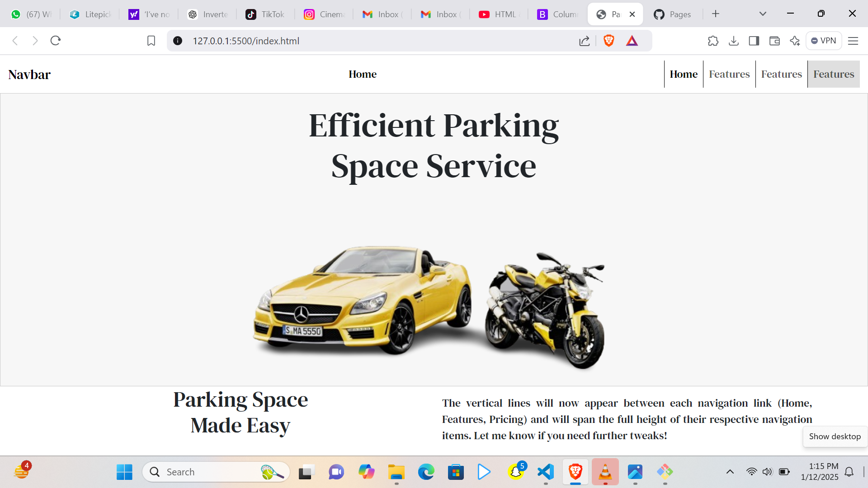Open Task View on the taskbar
This screenshot has height=488, width=868.
click(x=306, y=472)
